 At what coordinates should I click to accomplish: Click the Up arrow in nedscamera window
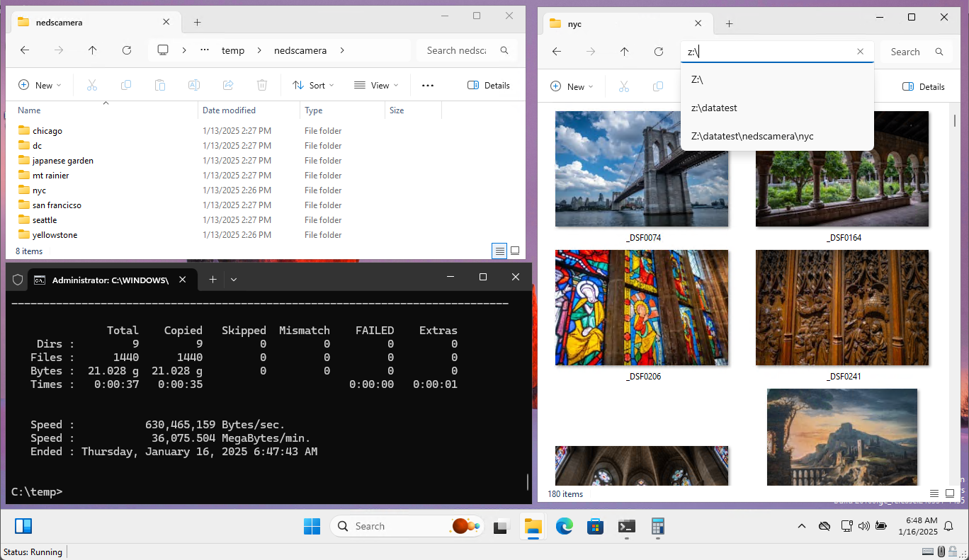93,50
